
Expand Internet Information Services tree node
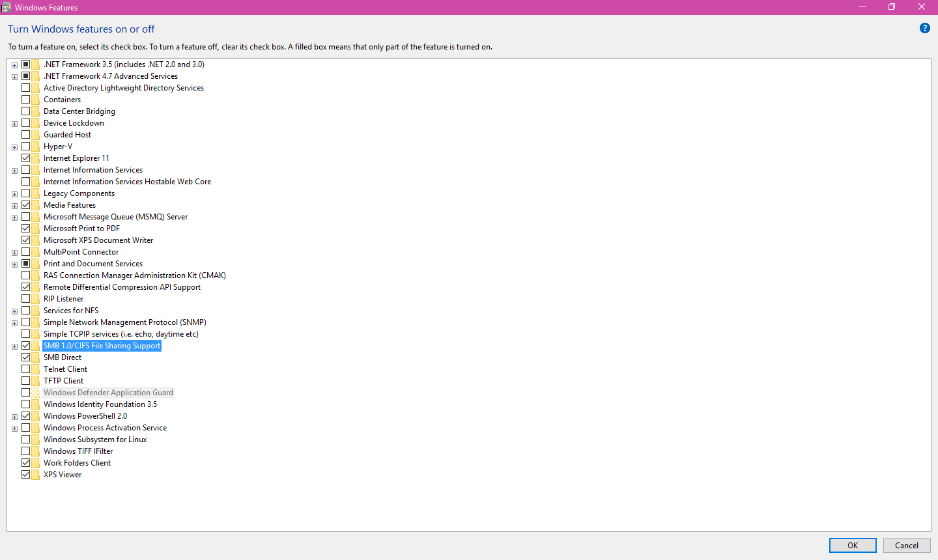14,171
